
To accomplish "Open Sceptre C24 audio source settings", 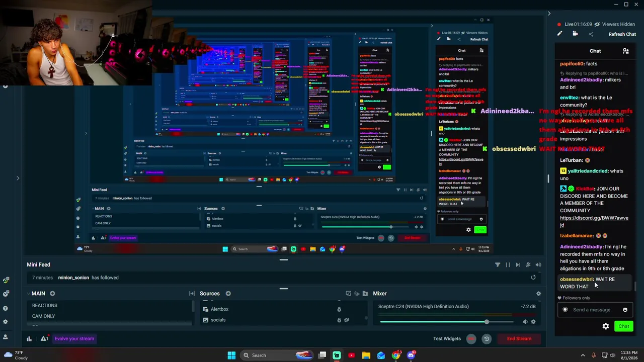I will [x=533, y=322].
